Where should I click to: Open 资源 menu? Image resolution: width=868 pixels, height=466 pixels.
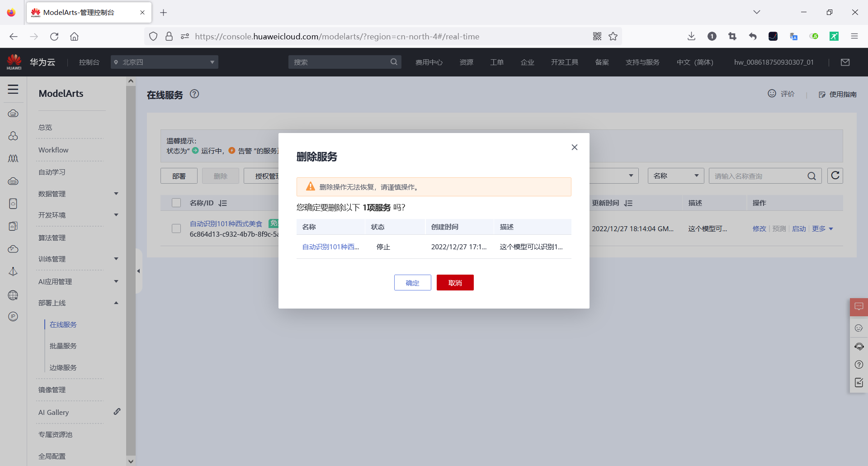[467, 62]
